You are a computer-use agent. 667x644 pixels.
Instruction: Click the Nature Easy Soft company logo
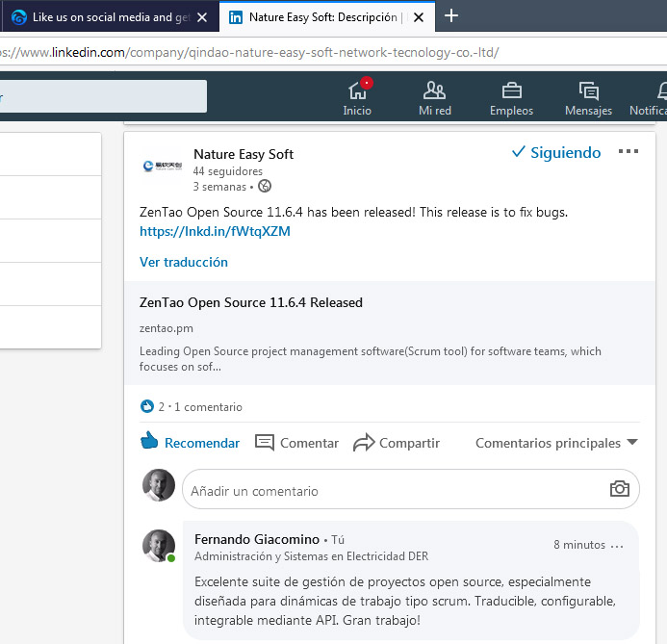161,166
